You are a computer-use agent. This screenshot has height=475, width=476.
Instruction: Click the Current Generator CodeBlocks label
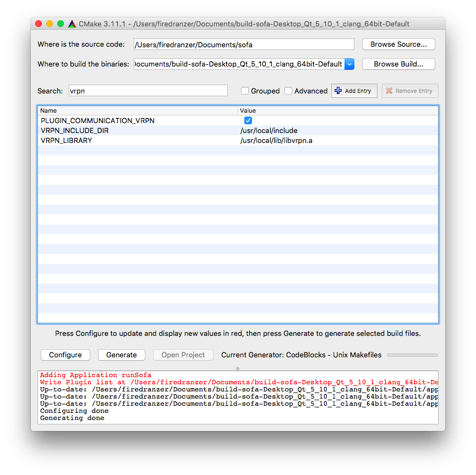pos(301,355)
